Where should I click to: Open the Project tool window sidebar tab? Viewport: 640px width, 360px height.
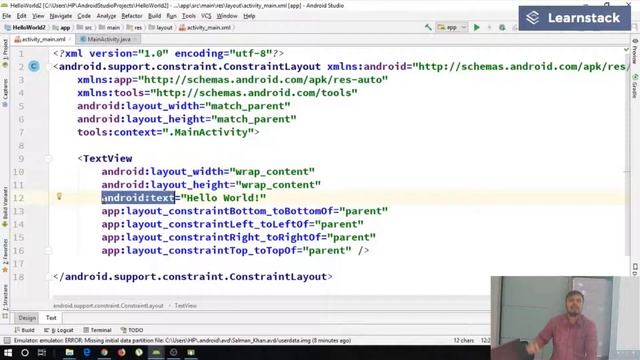[5, 52]
